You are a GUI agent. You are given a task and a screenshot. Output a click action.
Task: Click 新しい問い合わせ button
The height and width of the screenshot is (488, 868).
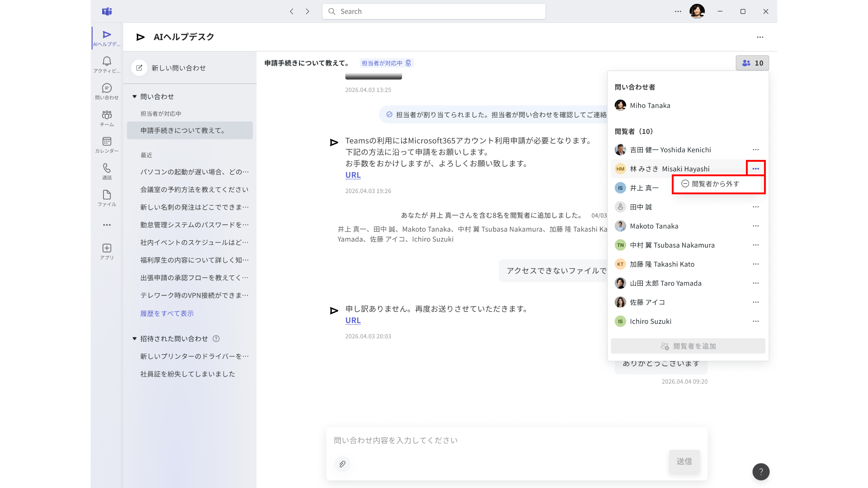pos(169,68)
